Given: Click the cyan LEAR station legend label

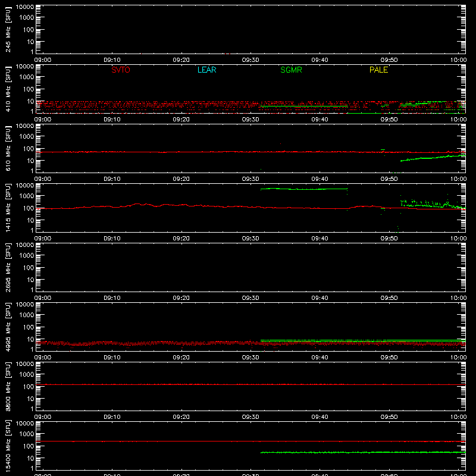Looking at the screenshot, I should point(206,70).
